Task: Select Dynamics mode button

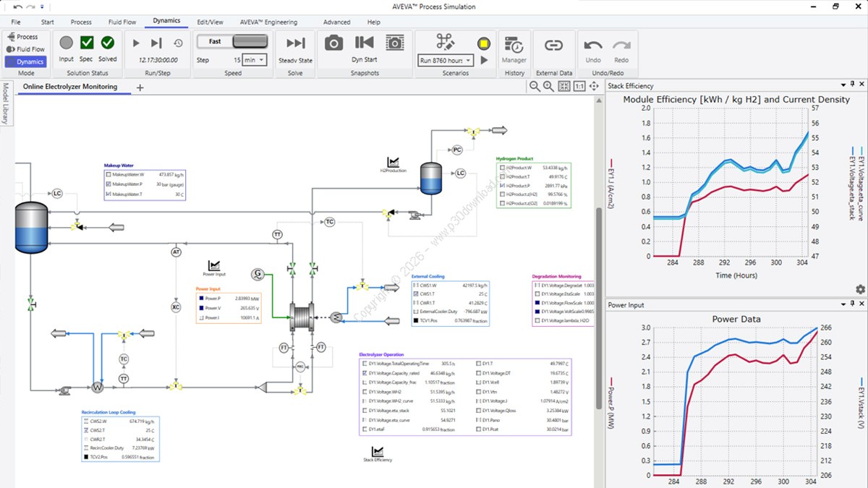Action: click(x=26, y=62)
